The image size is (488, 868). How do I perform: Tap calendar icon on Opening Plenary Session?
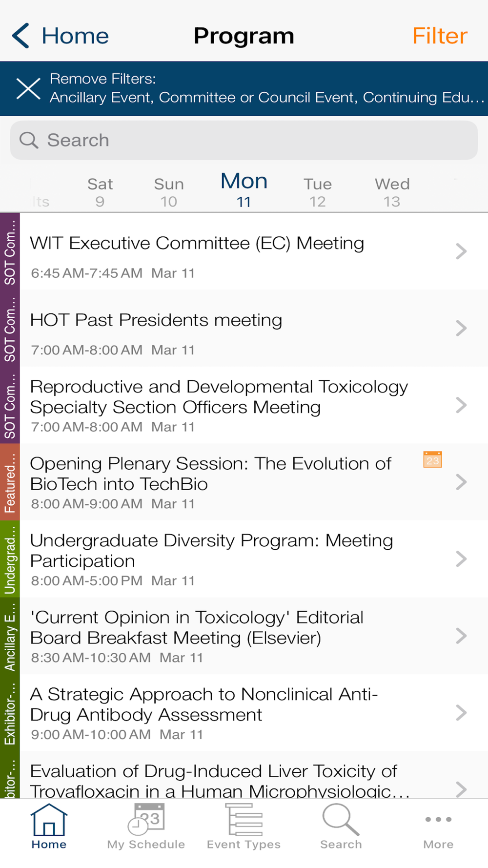click(432, 460)
